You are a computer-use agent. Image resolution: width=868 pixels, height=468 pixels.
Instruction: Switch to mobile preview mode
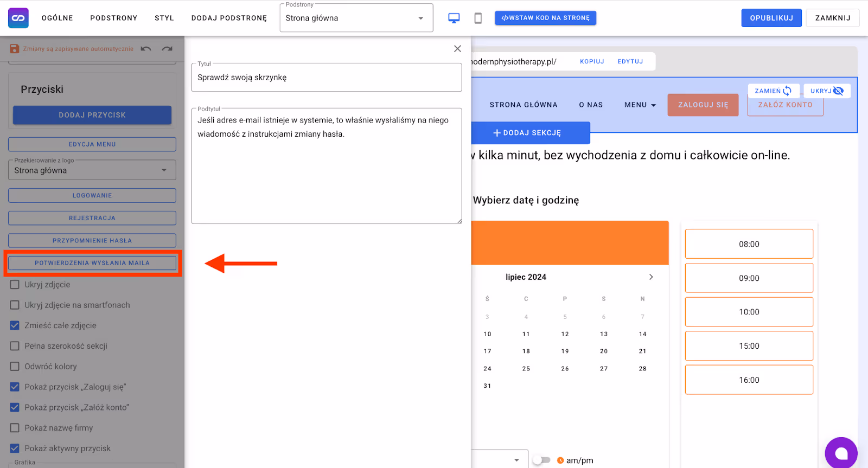click(478, 18)
